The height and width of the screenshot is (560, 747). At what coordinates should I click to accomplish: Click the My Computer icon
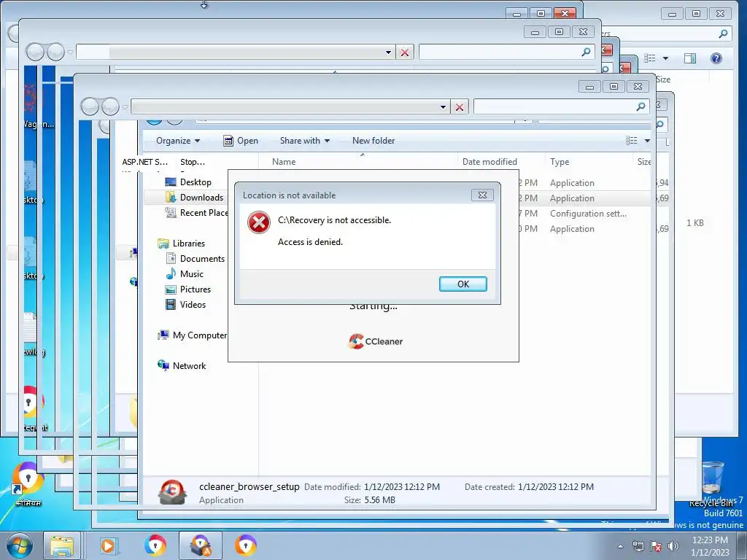tap(163, 335)
